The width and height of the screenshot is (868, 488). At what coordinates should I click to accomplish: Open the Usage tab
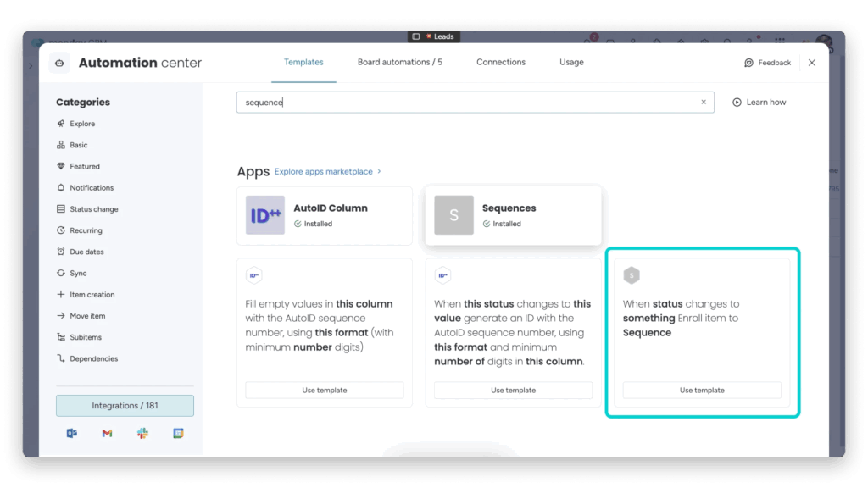(571, 62)
